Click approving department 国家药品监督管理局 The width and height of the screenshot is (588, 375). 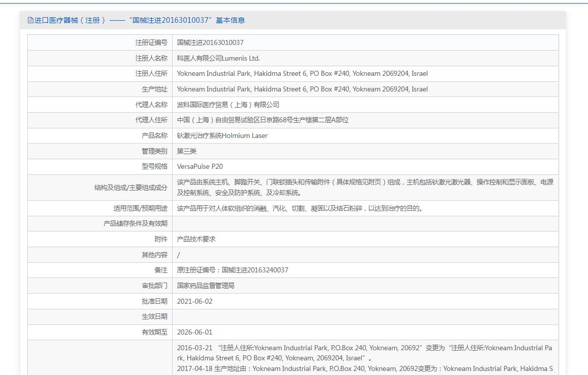point(205,286)
